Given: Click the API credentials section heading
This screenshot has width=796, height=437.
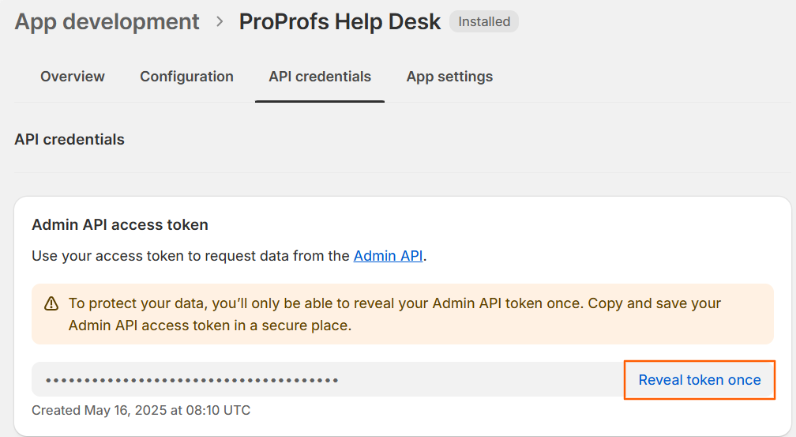Looking at the screenshot, I should pyautogui.click(x=69, y=139).
